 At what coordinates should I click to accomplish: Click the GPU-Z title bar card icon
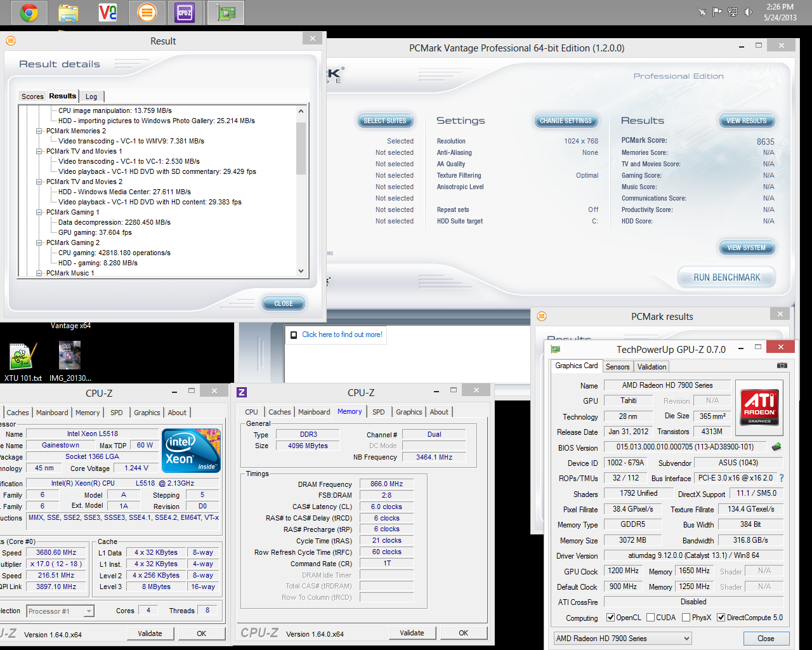point(555,349)
